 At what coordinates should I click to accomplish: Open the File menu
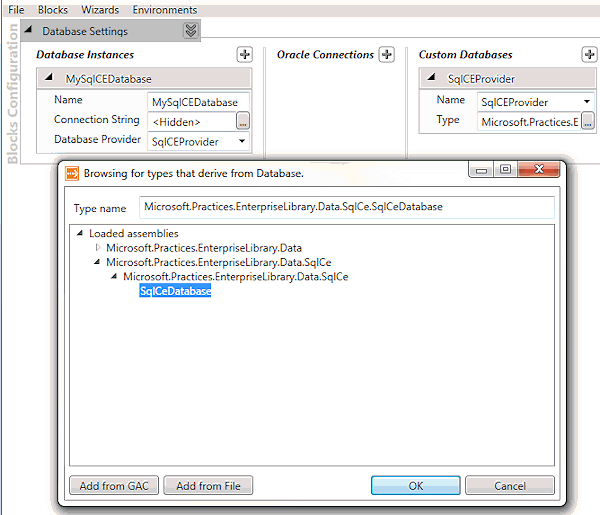pyautogui.click(x=16, y=10)
